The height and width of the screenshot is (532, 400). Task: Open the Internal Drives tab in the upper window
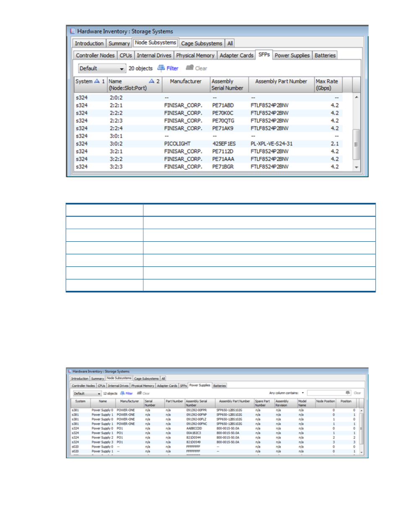154,55
